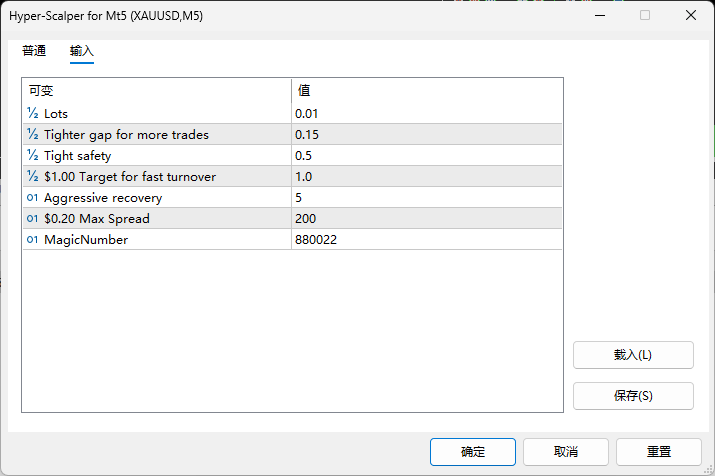
Task: Click the integer icon beside Aggressive recovery
Action: pyautogui.click(x=33, y=197)
